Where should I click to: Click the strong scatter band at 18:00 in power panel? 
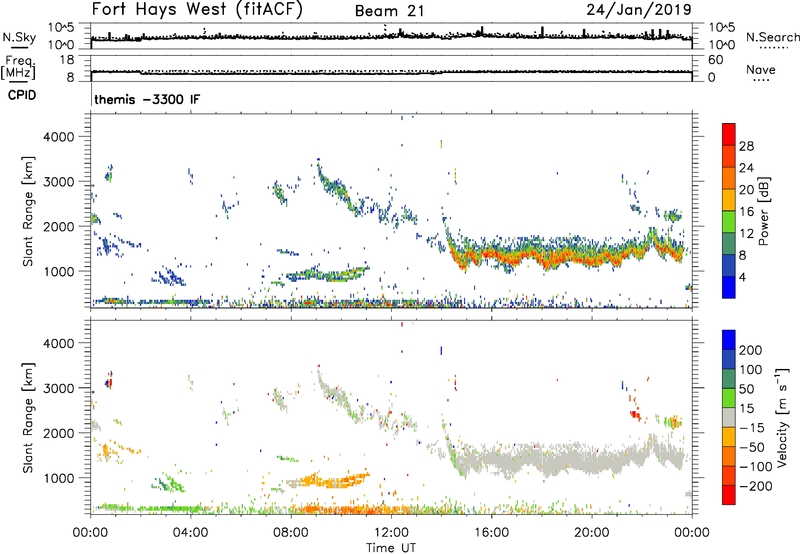pyautogui.click(x=542, y=259)
